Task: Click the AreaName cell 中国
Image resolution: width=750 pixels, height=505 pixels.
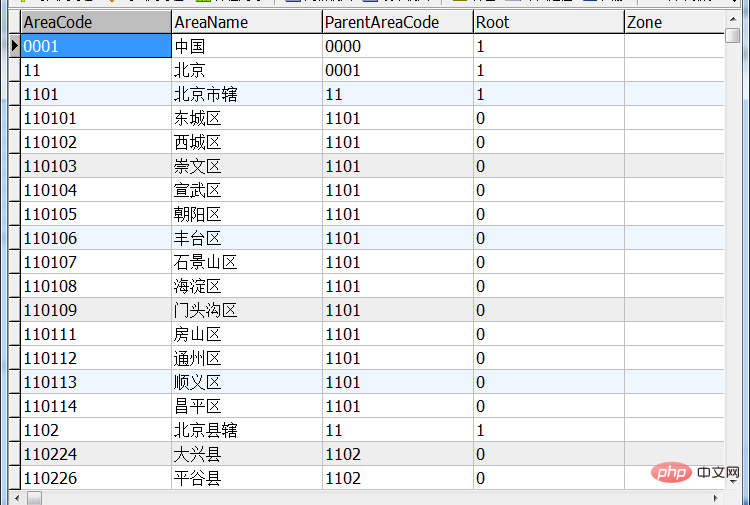Action: [x=247, y=46]
